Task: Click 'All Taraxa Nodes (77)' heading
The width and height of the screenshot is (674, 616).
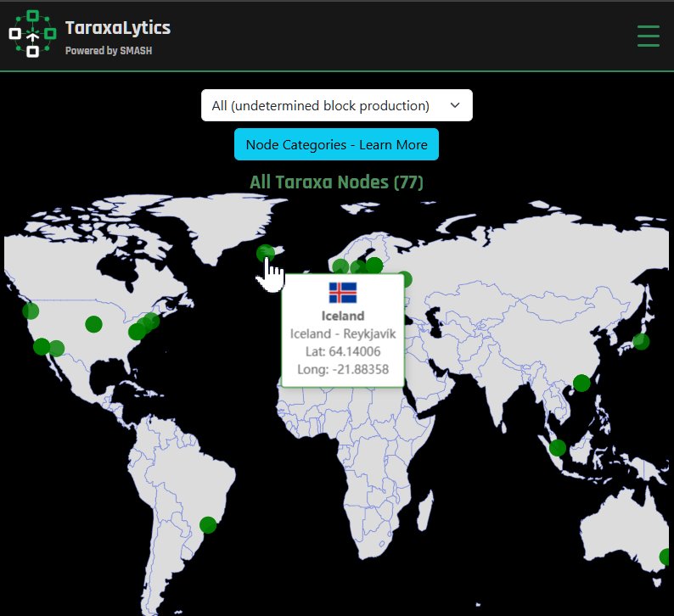Action: (x=336, y=182)
